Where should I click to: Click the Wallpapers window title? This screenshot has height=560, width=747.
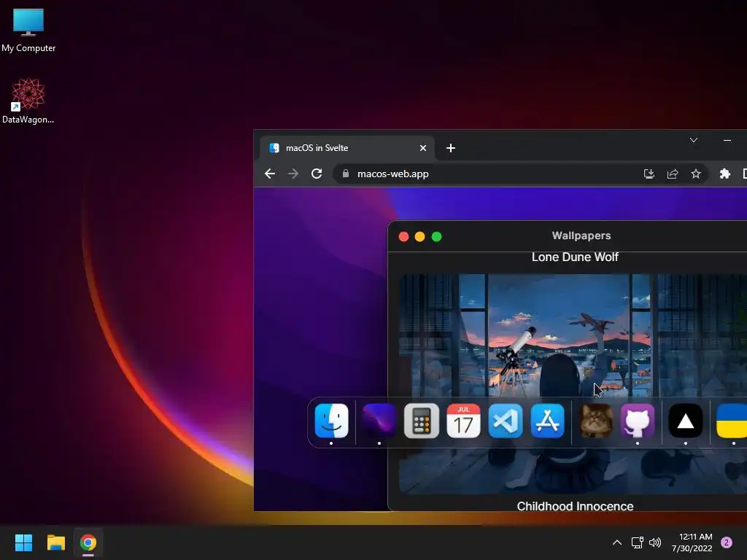click(x=581, y=236)
